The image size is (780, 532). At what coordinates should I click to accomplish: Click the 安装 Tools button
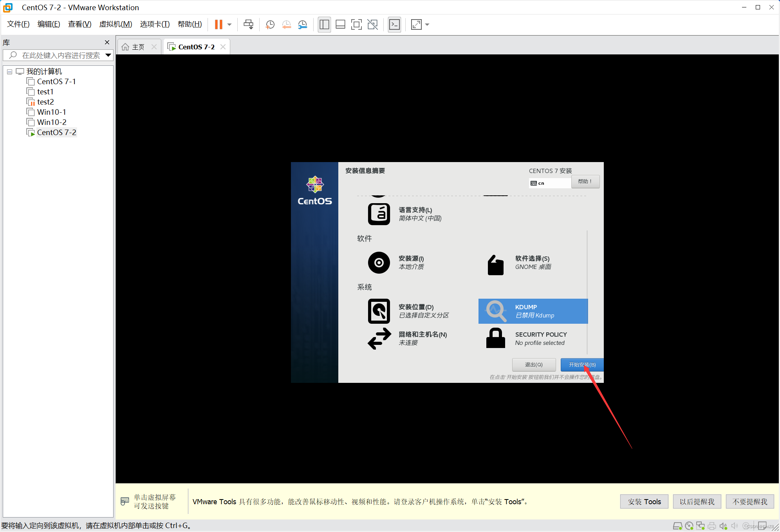(644, 501)
